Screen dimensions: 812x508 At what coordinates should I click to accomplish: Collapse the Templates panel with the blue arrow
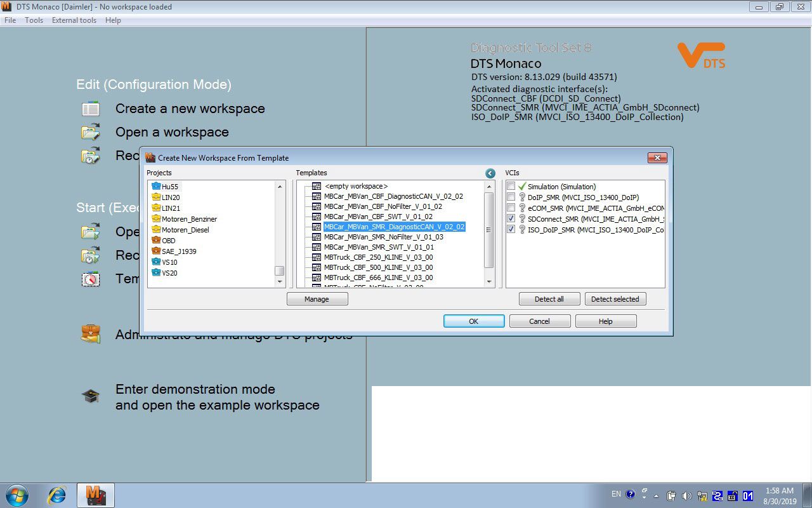coord(490,173)
